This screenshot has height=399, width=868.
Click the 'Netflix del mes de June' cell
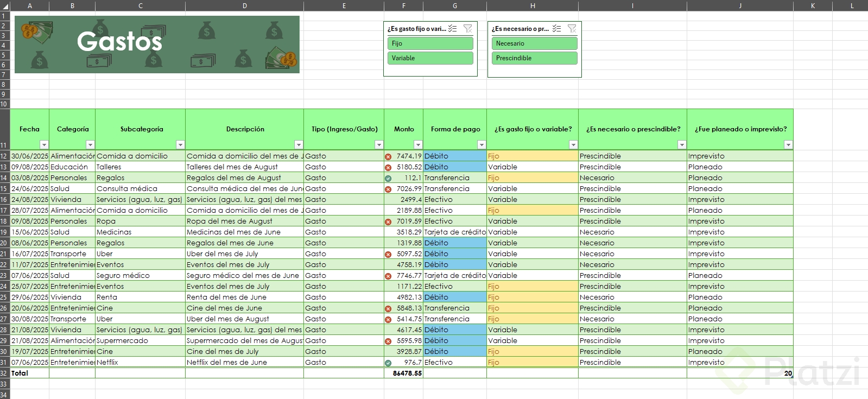244,362
